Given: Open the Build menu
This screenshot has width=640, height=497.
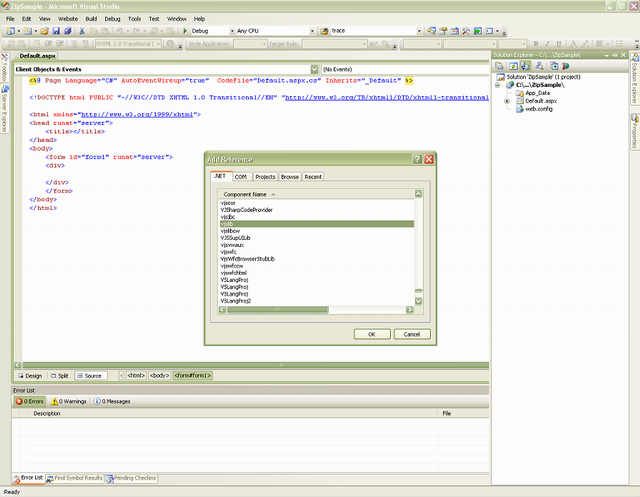Looking at the screenshot, I should coord(91,19).
